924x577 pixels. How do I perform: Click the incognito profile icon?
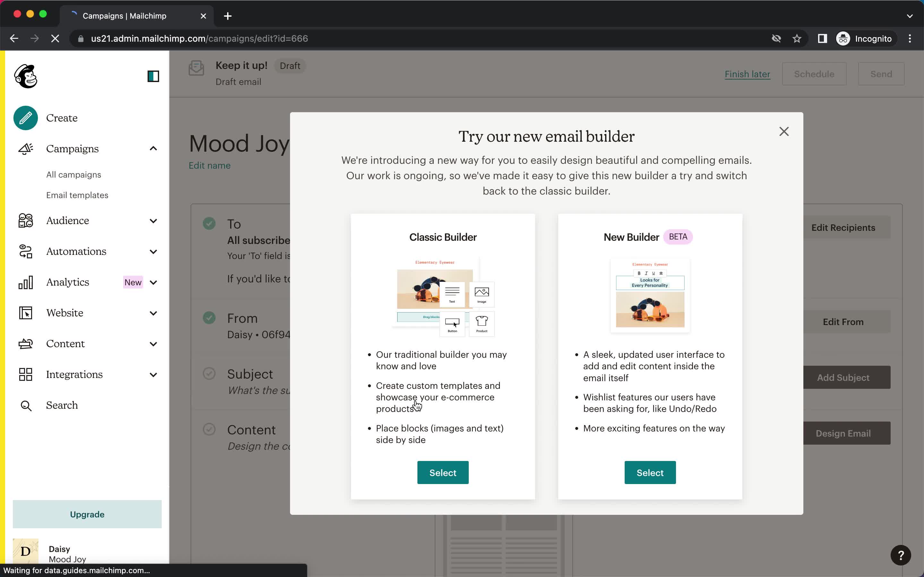pyautogui.click(x=843, y=38)
